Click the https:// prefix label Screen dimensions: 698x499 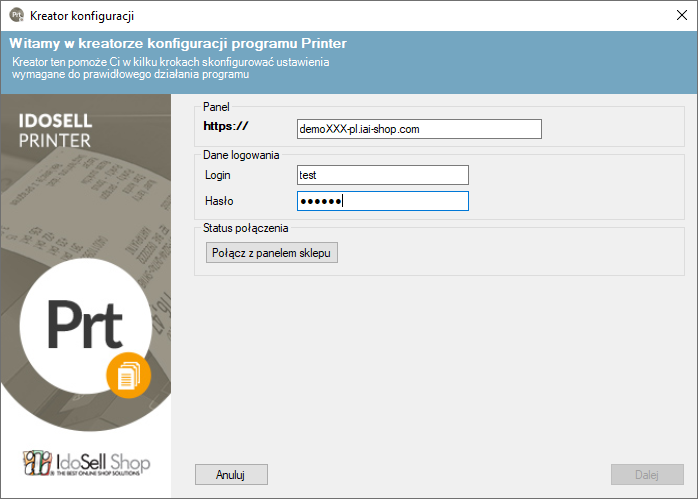pyautogui.click(x=225, y=126)
